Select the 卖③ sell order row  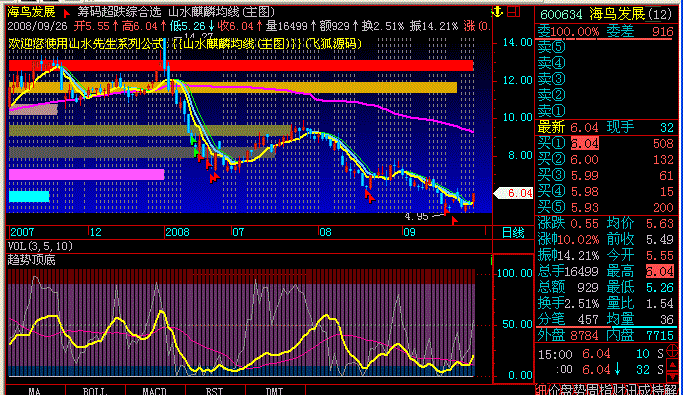tap(606, 79)
